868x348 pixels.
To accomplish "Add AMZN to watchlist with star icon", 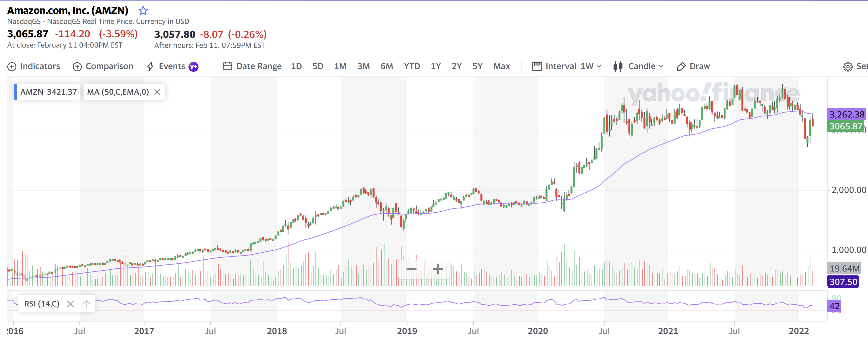I will pos(143,11).
